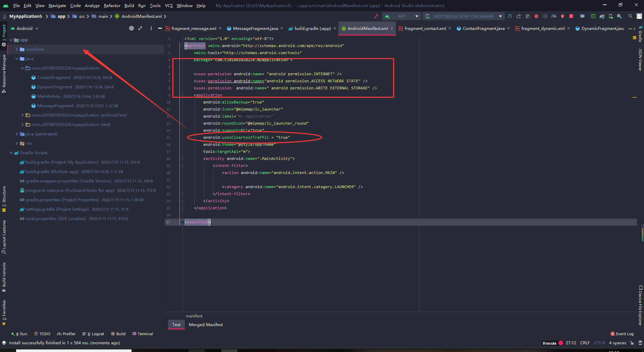Screen dimensions: 644x352
Task: Click Attach Debugger to Android Process icon
Action: pos(562,16)
